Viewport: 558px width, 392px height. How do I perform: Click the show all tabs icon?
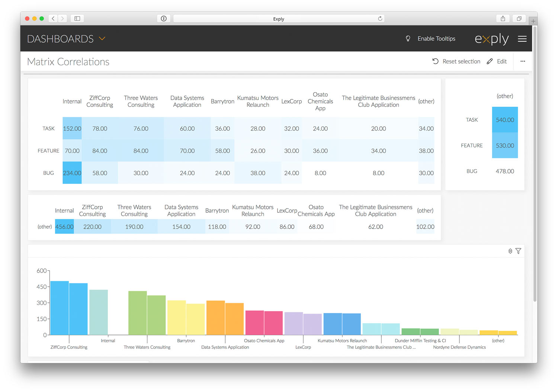[x=519, y=18]
